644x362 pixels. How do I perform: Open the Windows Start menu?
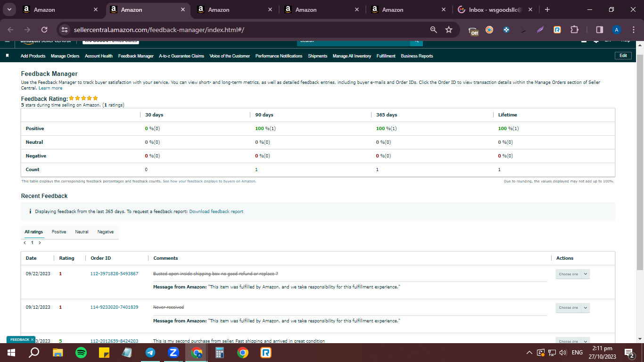(x=11, y=353)
